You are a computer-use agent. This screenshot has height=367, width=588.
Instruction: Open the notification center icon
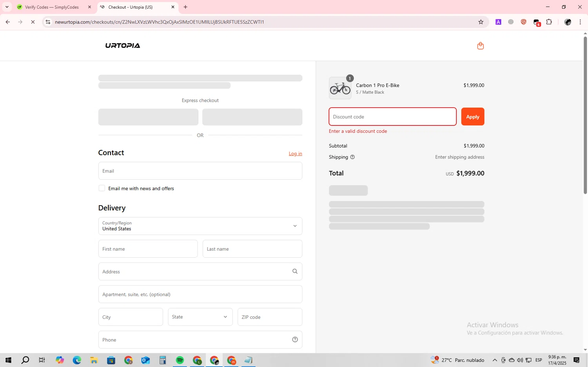(x=577, y=360)
